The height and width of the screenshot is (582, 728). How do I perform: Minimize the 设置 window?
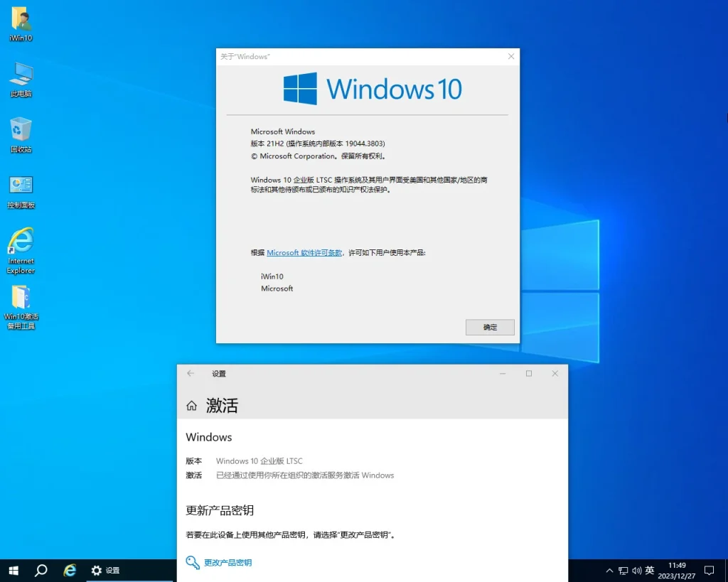(x=503, y=373)
